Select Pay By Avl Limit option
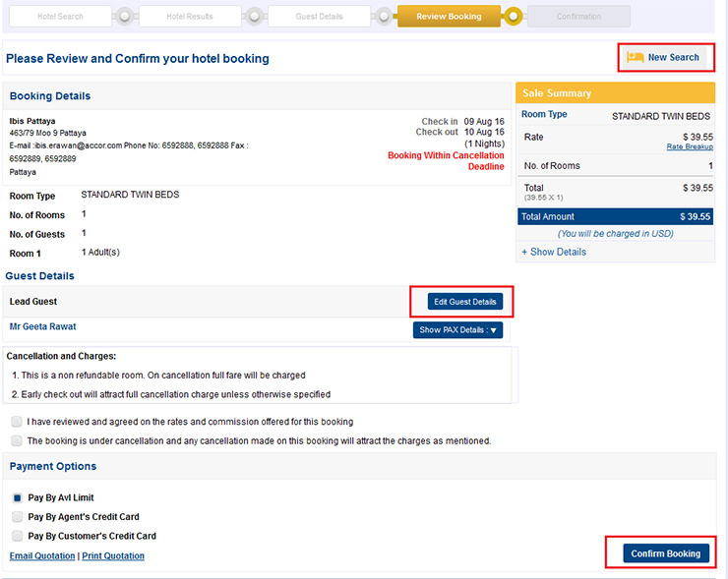This screenshot has height=579, width=728. (17, 498)
